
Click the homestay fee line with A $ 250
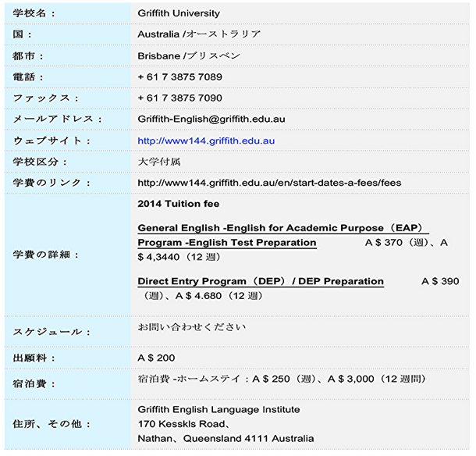pos(282,379)
